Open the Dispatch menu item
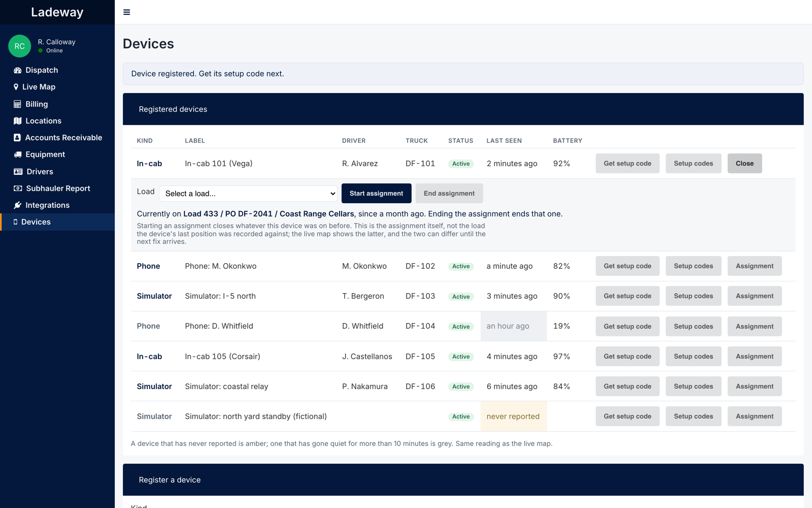This screenshot has width=812, height=508. coord(57,70)
